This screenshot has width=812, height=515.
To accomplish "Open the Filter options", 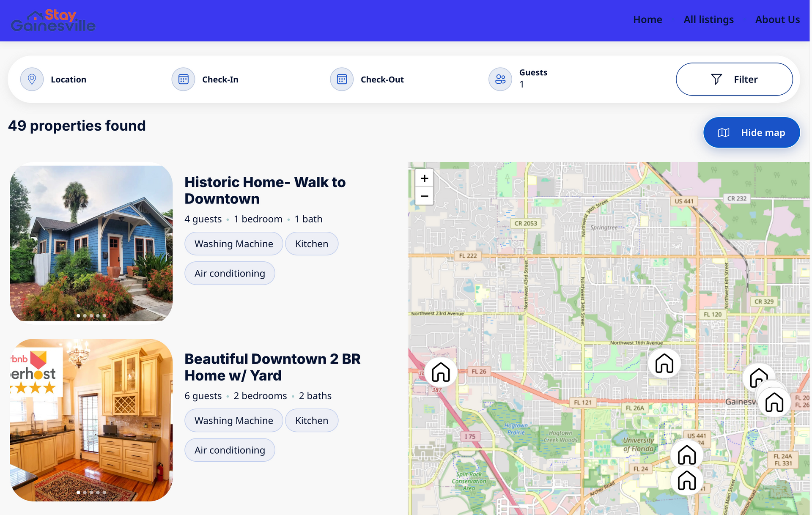I will coord(734,79).
